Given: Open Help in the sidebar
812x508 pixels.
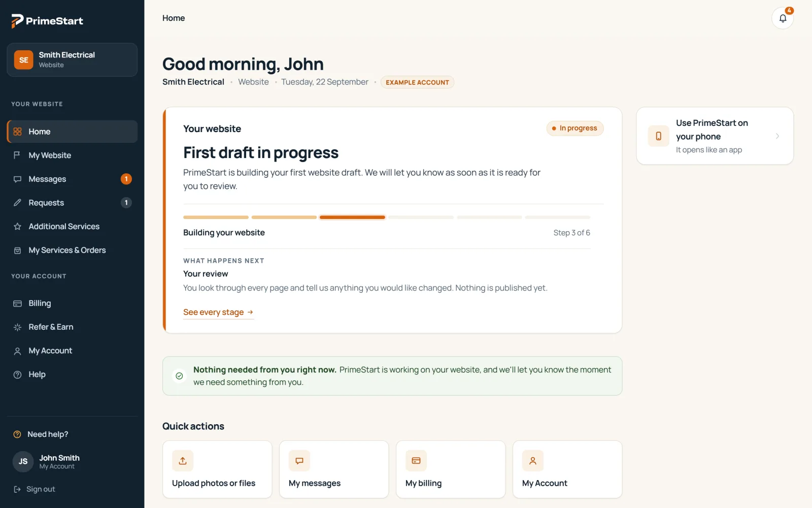Looking at the screenshot, I should click(72, 374).
